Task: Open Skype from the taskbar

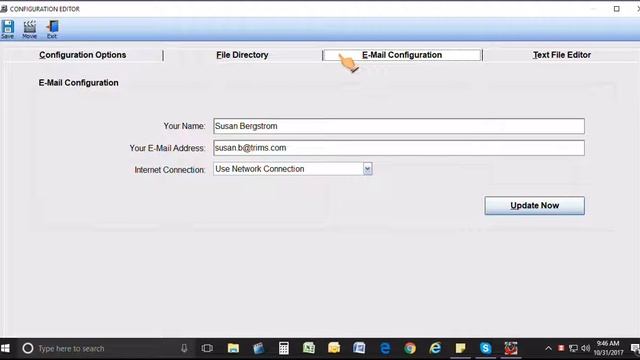Action: (x=485, y=348)
